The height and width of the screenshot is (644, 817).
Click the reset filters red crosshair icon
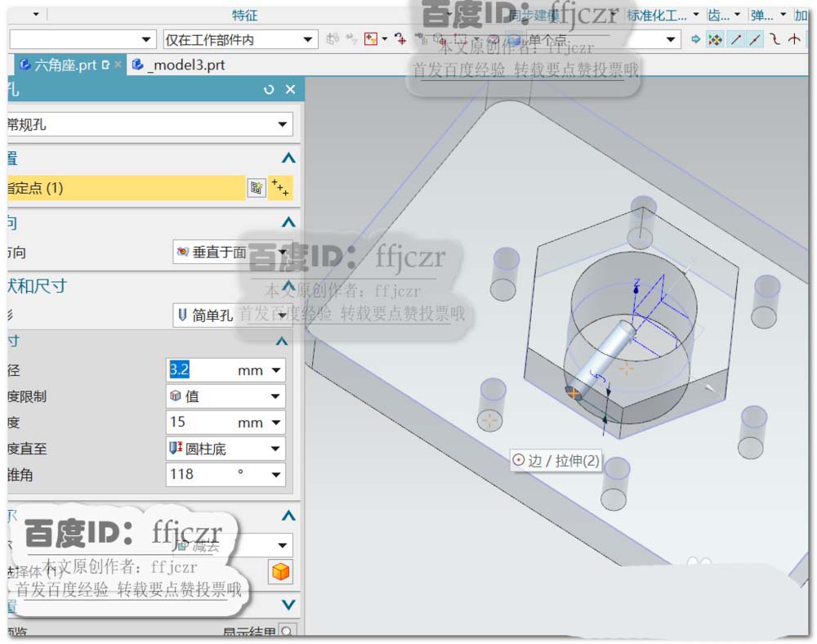tap(400, 39)
